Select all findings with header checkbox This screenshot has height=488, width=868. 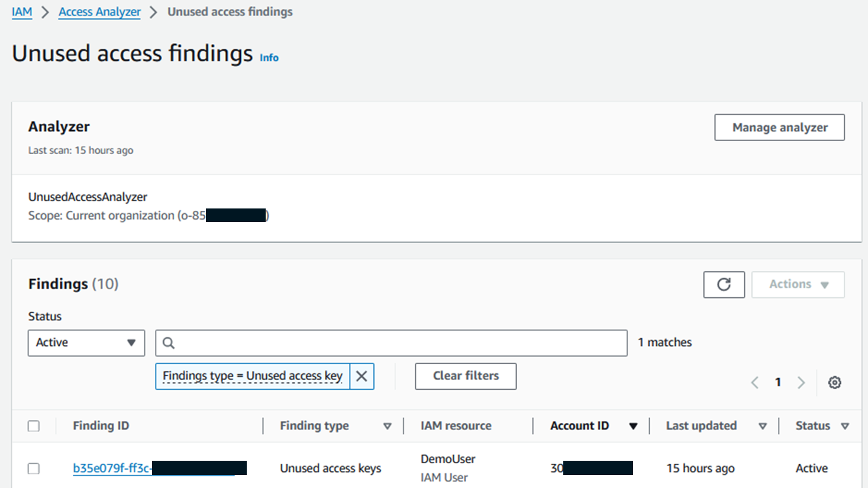[x=34, y=426]
